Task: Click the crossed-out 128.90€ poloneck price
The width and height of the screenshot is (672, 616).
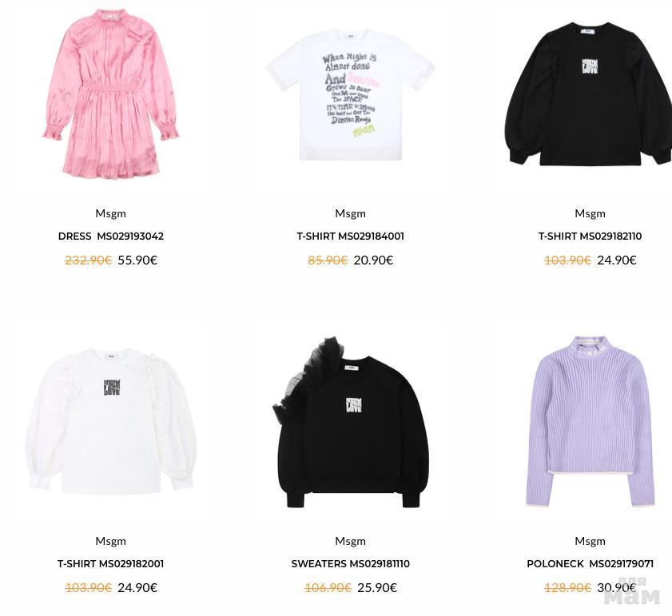Action: [567, 588]
